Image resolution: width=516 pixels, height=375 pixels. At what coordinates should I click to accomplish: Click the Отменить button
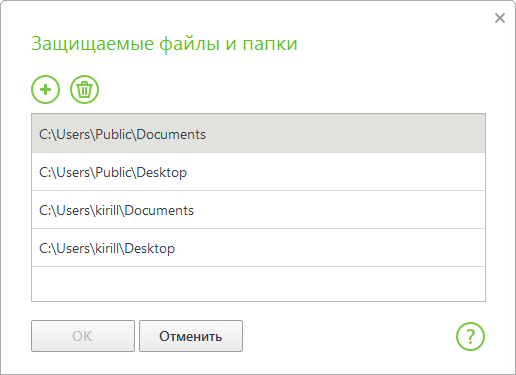(x=191, y=336)
